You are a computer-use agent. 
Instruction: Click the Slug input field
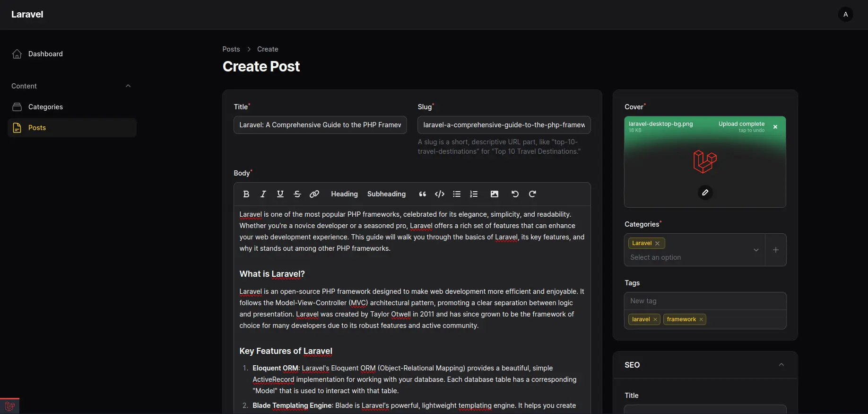pyautogui.click(x=504, y=125)
